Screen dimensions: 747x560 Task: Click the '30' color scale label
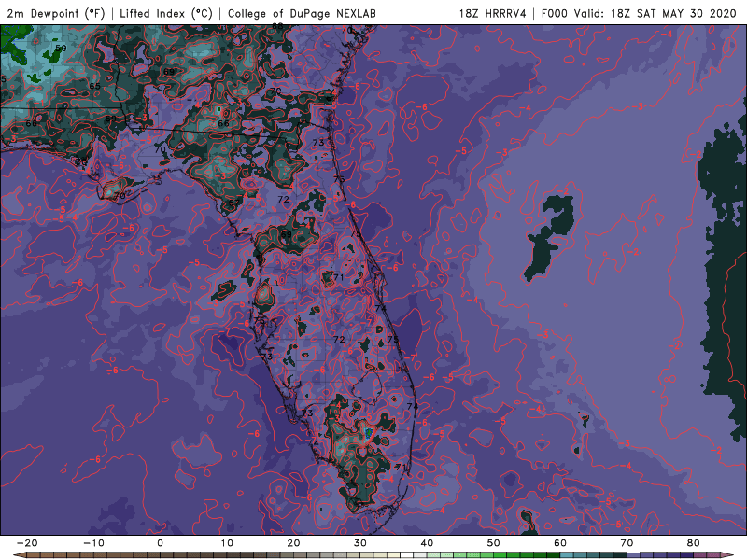[x=360, y=543]
